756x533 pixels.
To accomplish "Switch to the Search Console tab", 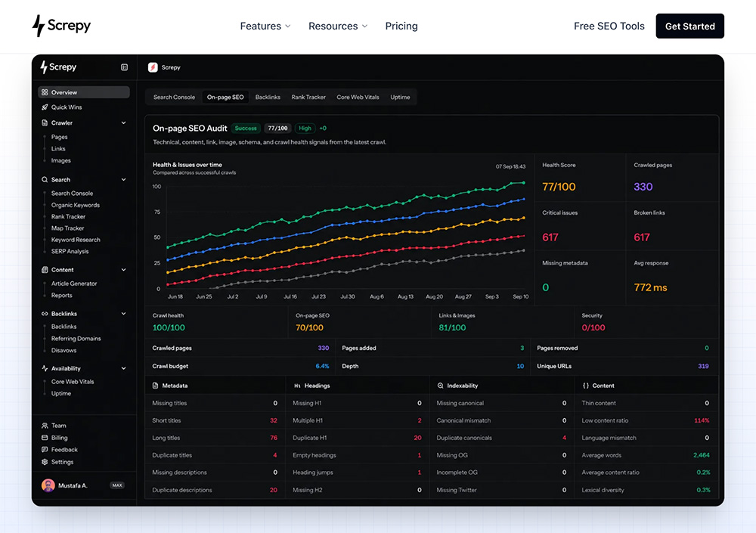I will coord(174,97).
